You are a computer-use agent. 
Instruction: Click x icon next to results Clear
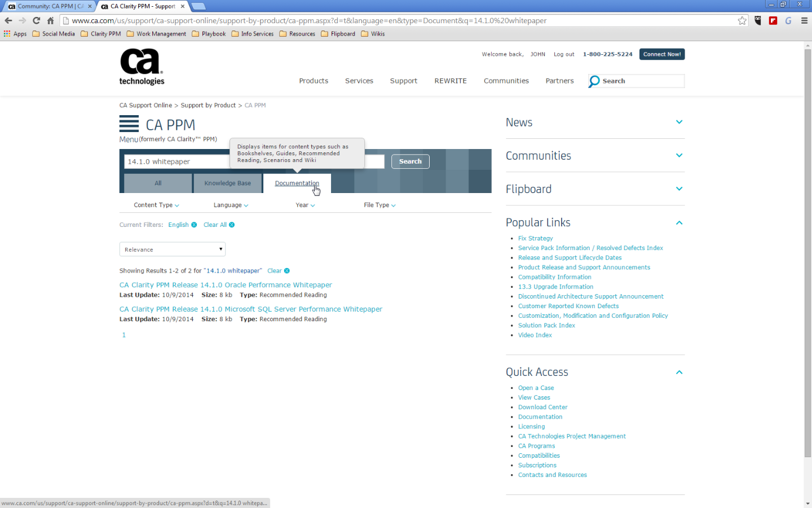pyautogui.click(x=287, y=271)
